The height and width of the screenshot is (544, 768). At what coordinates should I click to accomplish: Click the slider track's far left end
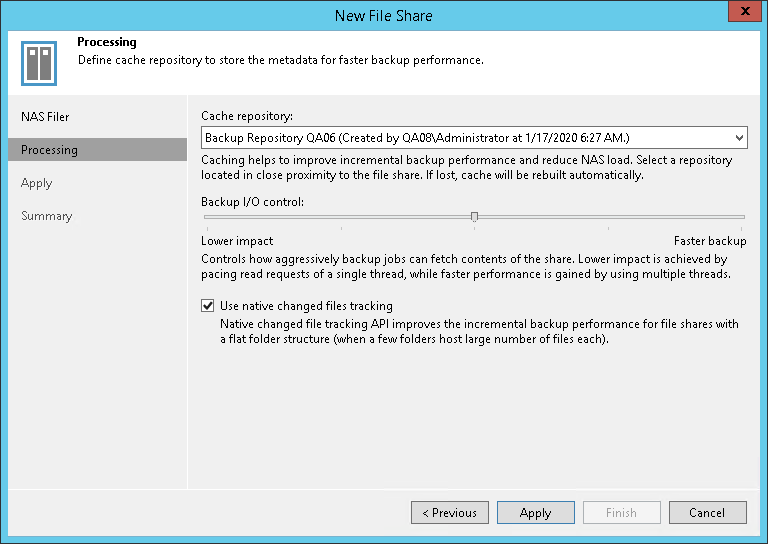(x=203, y=216)
